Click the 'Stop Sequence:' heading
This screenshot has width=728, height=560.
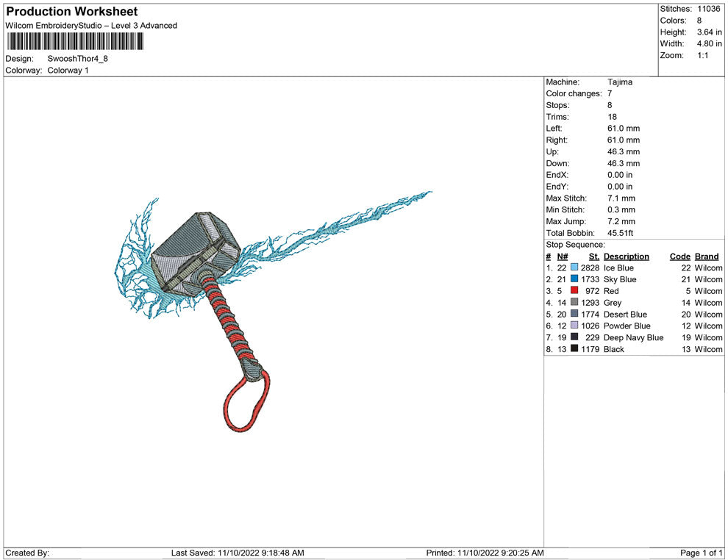point(575,245)
